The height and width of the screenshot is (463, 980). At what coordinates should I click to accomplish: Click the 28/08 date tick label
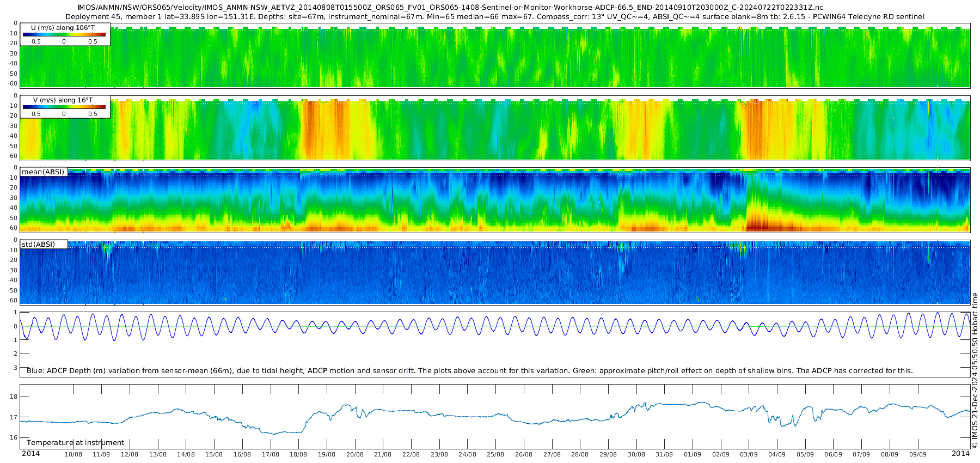click(x=580, y=454)
